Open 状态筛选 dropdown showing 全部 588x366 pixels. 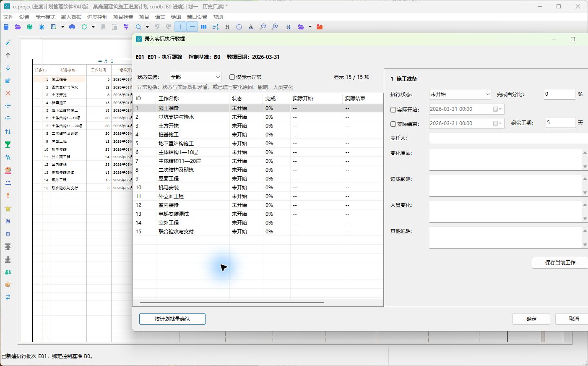pos(195,77)
